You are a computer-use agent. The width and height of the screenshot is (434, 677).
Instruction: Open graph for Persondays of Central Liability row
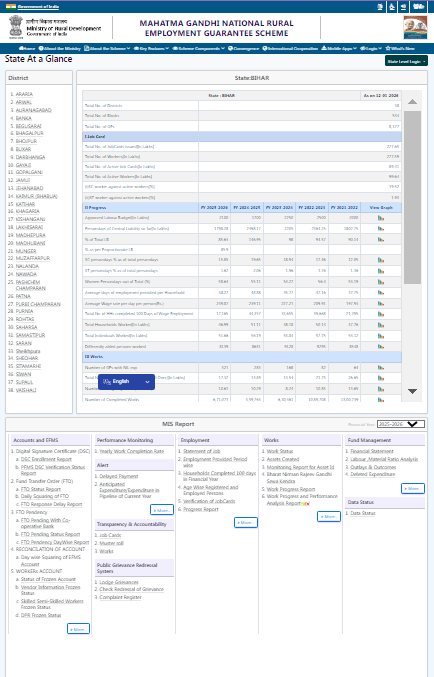click(x=381, y=228)
